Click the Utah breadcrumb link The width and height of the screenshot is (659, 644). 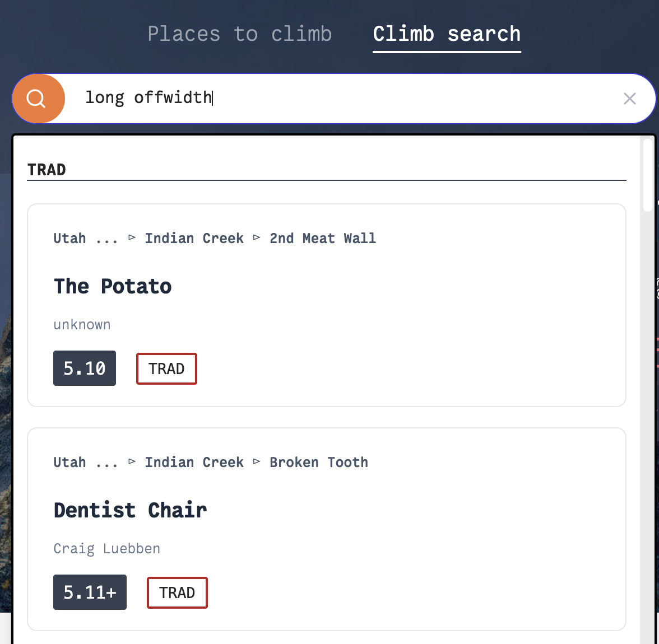coord(69,237)
